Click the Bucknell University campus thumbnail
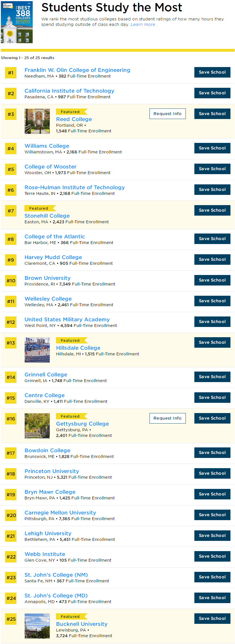The image size is (235, 644). [x=37, y=626]
